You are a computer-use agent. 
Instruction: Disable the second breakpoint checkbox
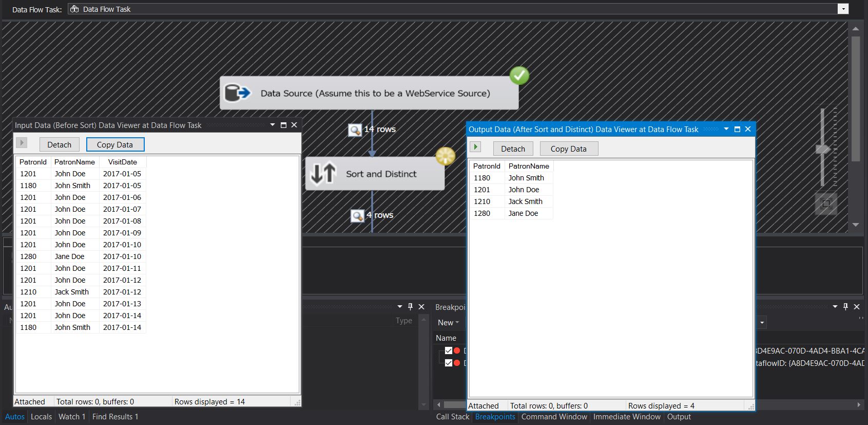point(449,363)
